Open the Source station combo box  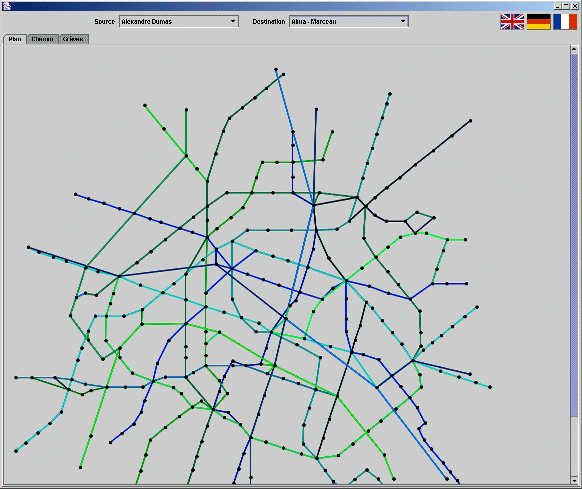click(179, 21)
